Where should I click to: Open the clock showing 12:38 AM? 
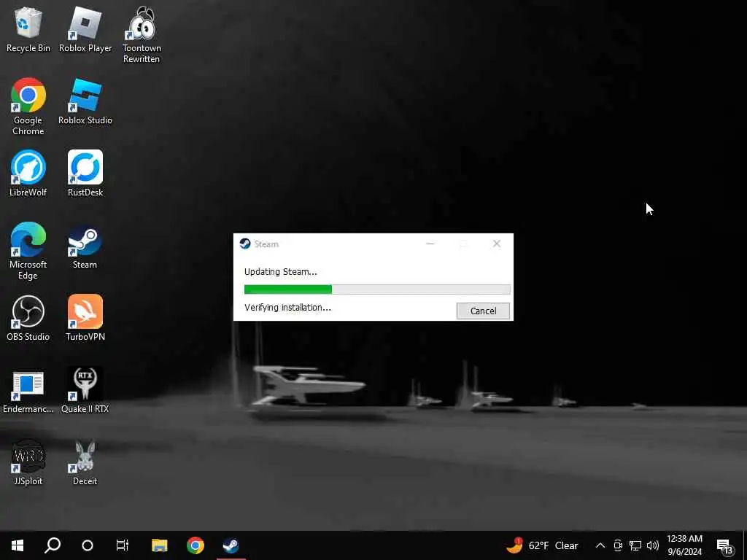[684, 545]
